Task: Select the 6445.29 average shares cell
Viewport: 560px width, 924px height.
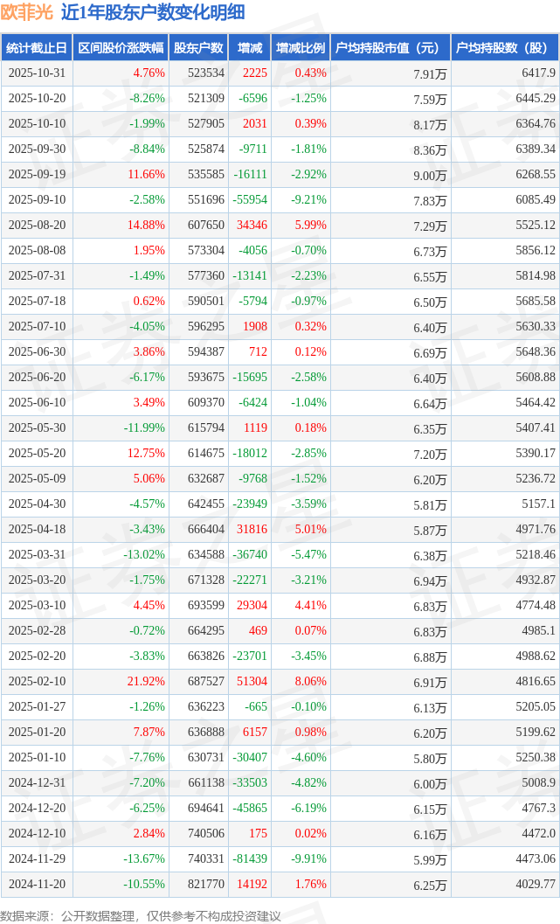Action: pyautogui.click(x=536, y=98)
